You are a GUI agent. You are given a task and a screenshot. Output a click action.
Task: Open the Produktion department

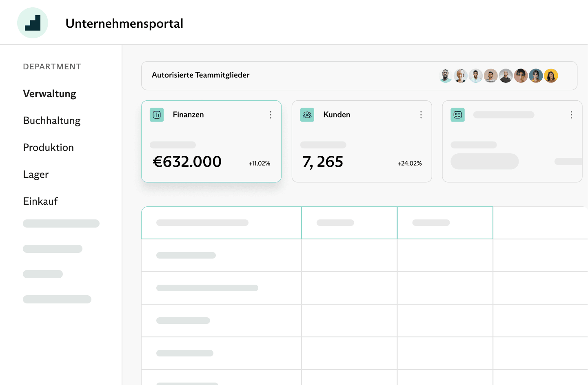(49, 148)
